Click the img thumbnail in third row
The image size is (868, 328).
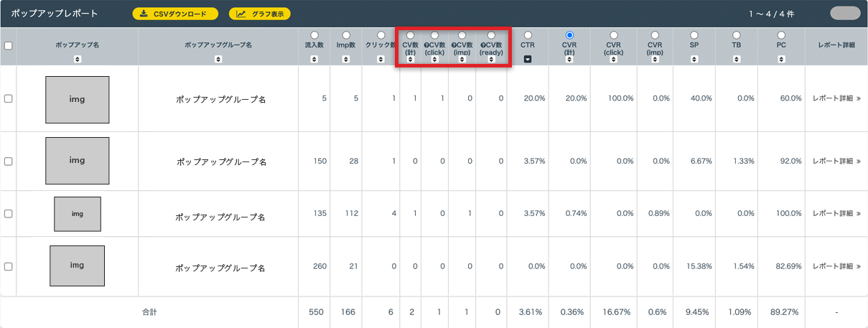click(x=78, y=214)
